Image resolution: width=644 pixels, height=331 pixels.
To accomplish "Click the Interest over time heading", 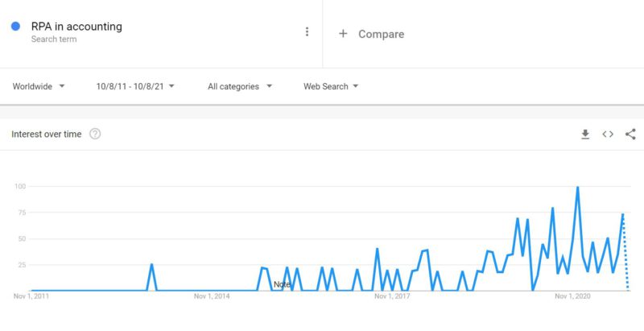I will click(x=46, y=134).
